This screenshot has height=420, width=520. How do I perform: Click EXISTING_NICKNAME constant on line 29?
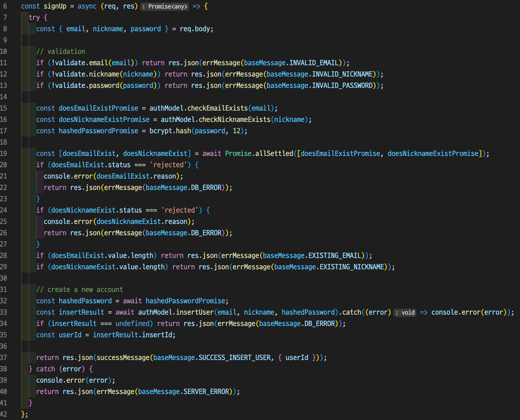(352, 267)
